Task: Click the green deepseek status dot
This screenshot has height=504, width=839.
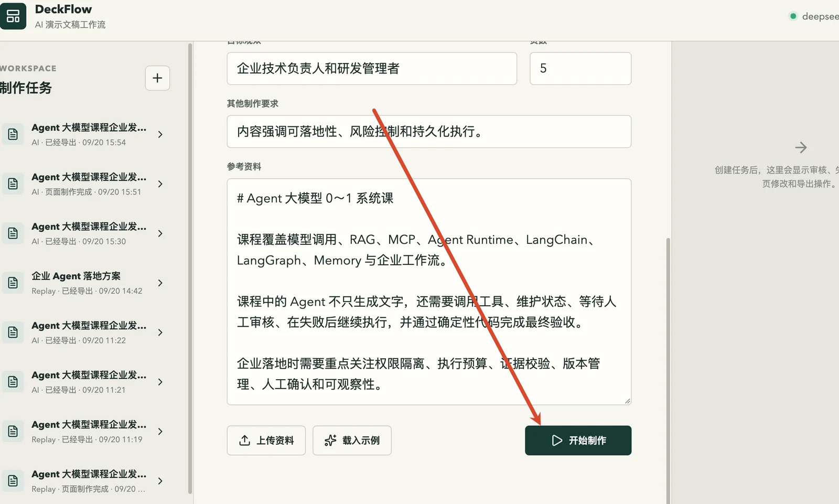Action: [793, 16]
